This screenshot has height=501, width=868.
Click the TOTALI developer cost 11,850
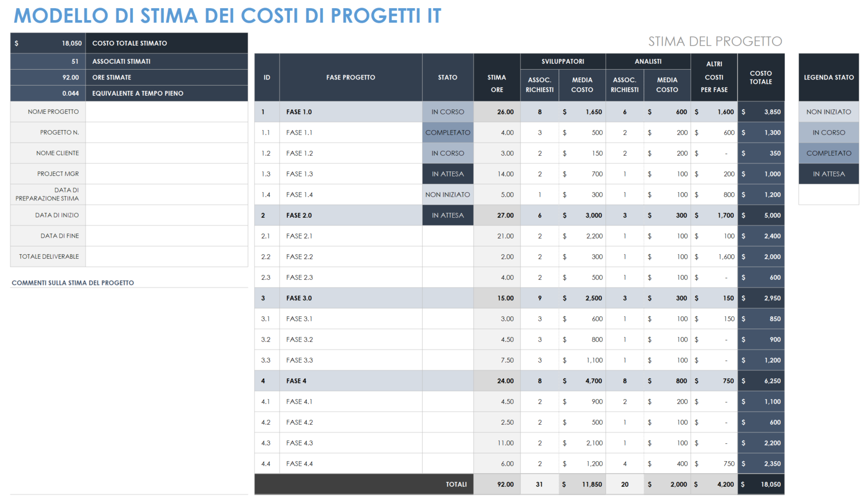click(x=592, y=484)
